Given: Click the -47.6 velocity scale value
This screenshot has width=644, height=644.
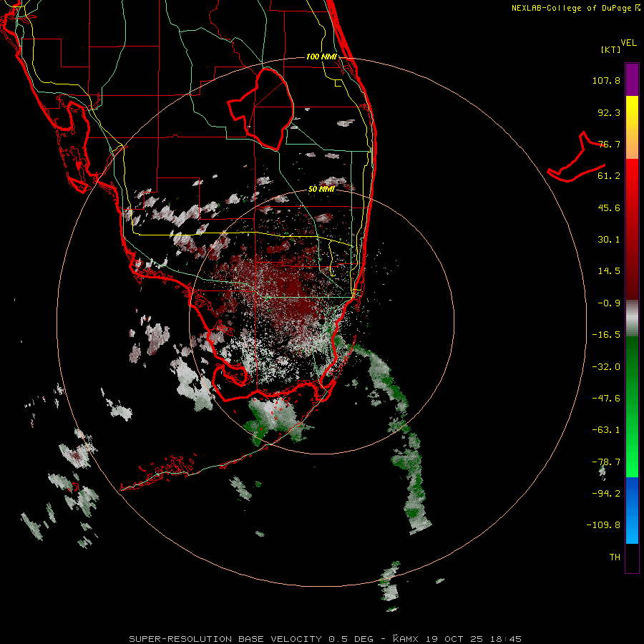Looking at the screenshot, I should click(x=606, y=399).
